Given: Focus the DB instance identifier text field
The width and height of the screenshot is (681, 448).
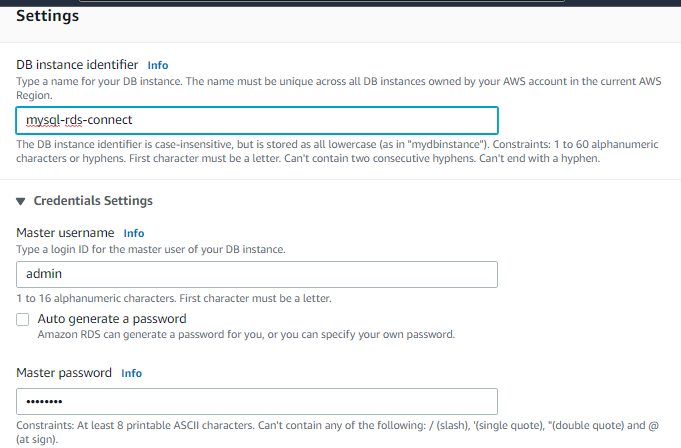Looking at the screenshot, I should point(257,120).
